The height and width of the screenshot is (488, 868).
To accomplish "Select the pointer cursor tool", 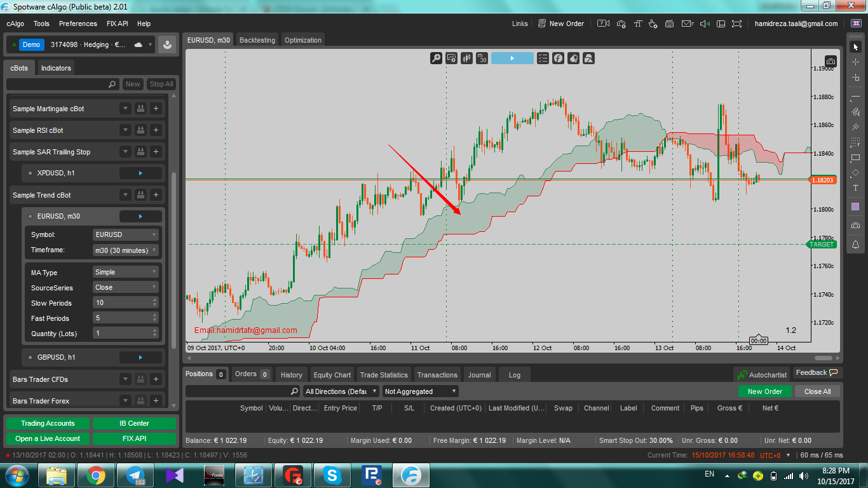I will [855, 46].
